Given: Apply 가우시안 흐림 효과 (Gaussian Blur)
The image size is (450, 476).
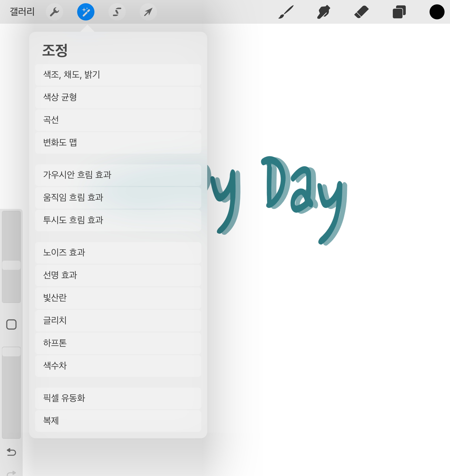Looking at the screenshot, I should (x=118, y=175).
